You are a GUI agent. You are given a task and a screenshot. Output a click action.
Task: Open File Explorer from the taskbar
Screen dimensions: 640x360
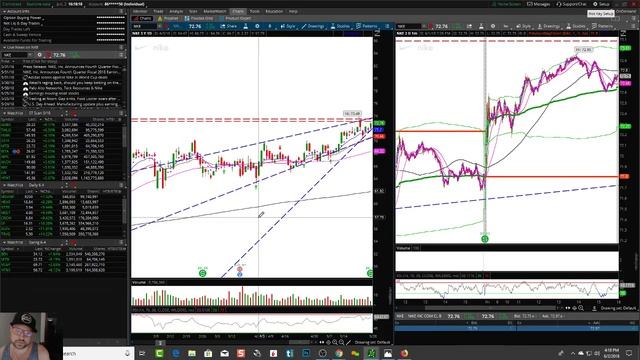[192, 353]
